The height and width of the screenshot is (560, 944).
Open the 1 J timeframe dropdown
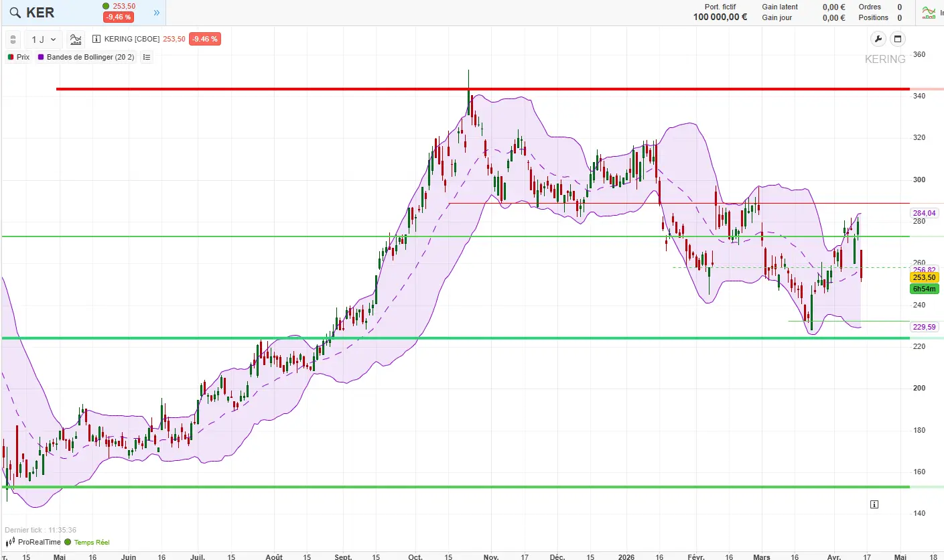[44, 40]
